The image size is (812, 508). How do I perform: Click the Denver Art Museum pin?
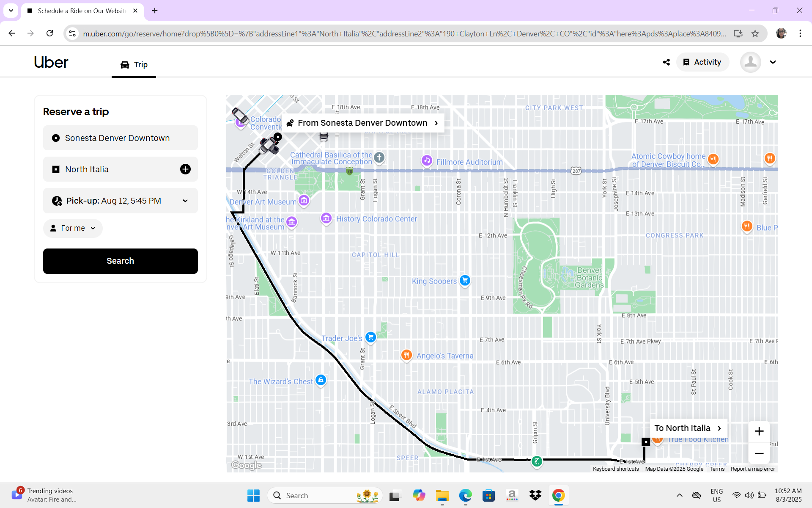click(x=304, y=200)
